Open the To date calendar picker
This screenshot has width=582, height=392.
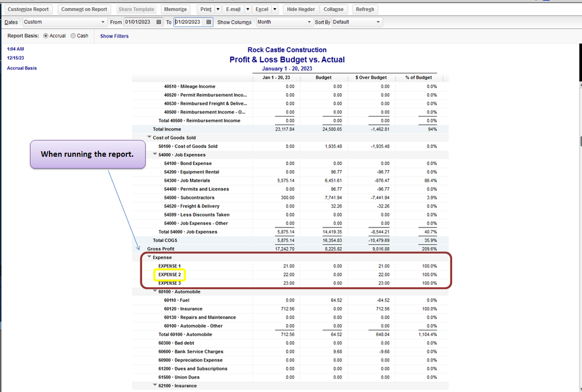(209, 22)
